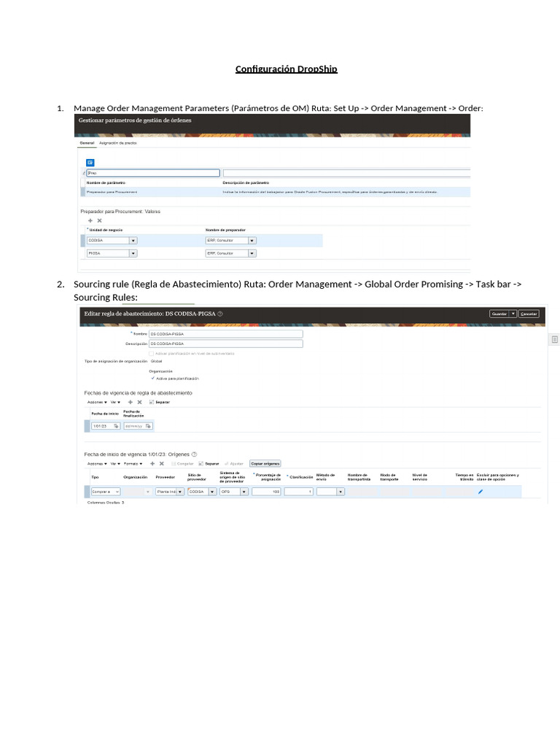Click the Modo de transporte column header
Screen dimensions: 560x747
[389, 477]
